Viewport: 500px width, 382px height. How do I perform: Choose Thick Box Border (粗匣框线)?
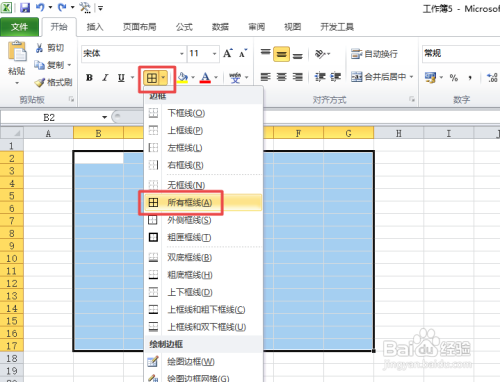click(x=203, y=237)
